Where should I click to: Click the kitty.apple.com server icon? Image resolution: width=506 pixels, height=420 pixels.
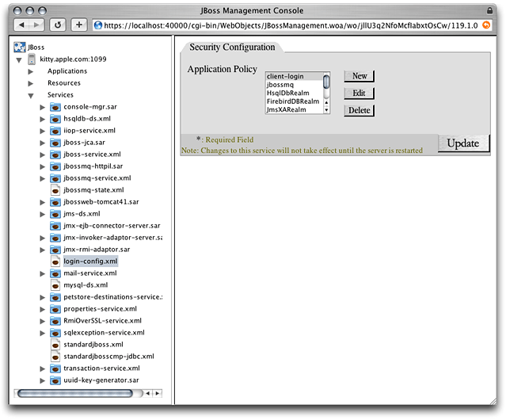(32, 59)
